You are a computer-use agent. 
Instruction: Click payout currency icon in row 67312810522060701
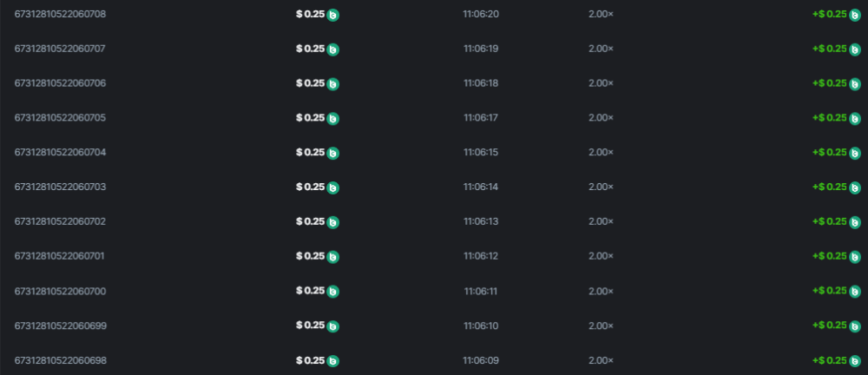pos(854,257)
